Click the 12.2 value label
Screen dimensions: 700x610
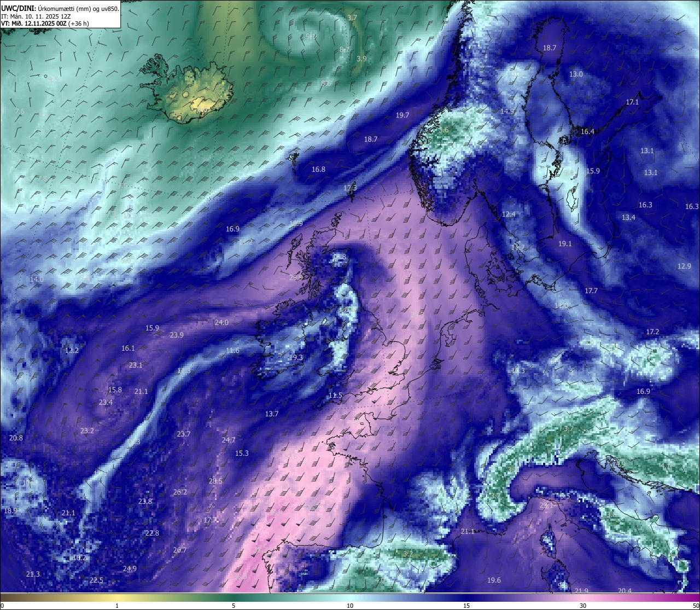coord(72,350)
